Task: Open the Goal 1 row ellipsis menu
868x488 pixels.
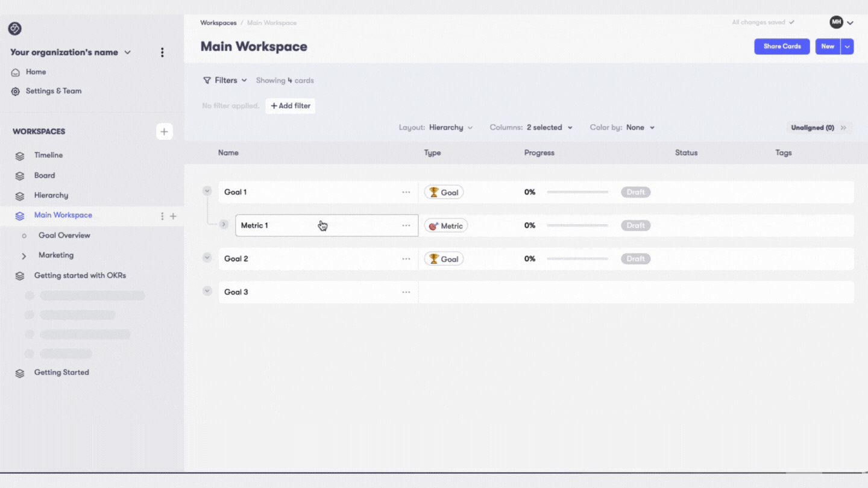Action: (406, 192)
